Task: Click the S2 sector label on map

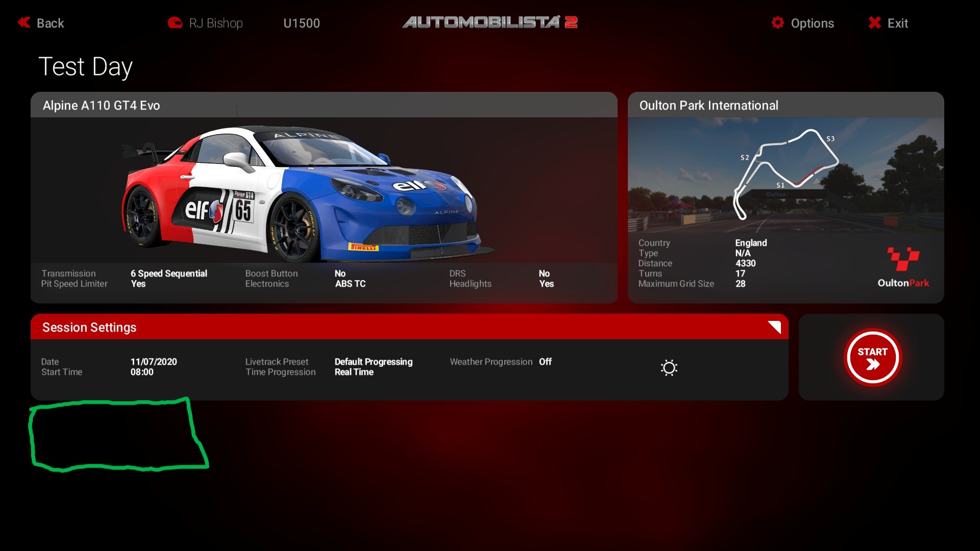Action: pyautogui.click(x=745, y=158)
